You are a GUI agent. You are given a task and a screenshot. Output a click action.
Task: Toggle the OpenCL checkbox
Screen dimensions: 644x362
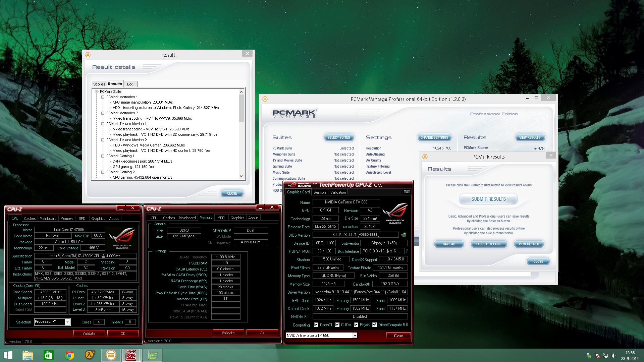coord(316,325)
